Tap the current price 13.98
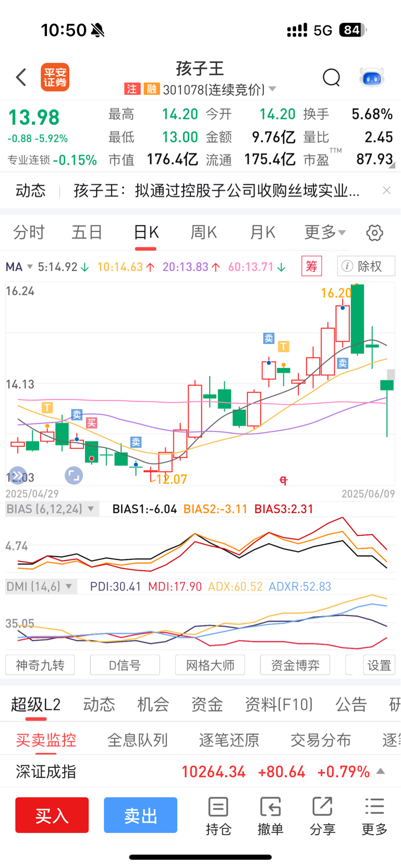Image resolution: width=401 pixels, height=868 pixels. tap(34, 117)
